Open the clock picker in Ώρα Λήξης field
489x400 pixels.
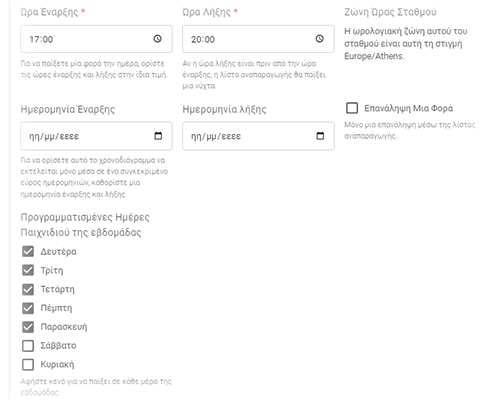click(x=319, y=39)
